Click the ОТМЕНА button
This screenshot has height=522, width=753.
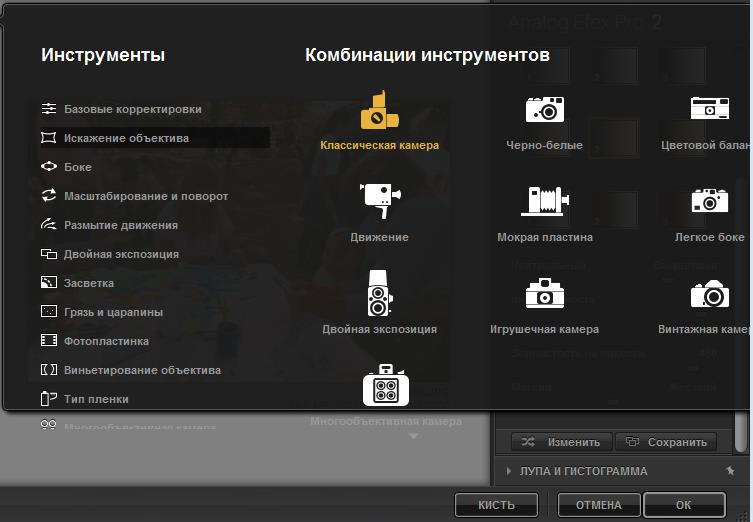599,505
